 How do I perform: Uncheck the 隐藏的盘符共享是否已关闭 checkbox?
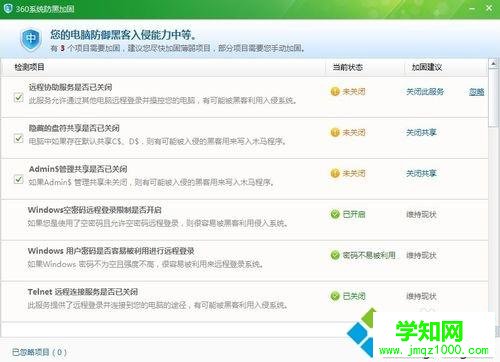coord(19,138)
